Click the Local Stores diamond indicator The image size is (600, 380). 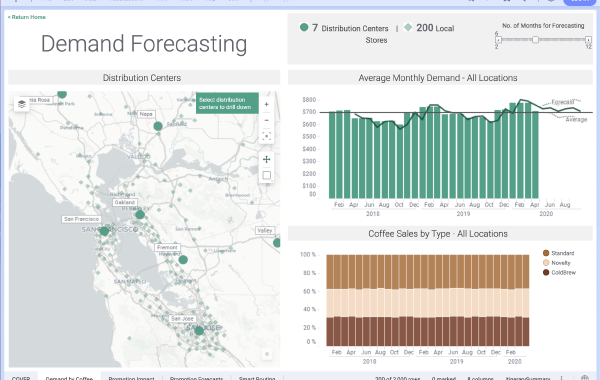coord(408,27)
